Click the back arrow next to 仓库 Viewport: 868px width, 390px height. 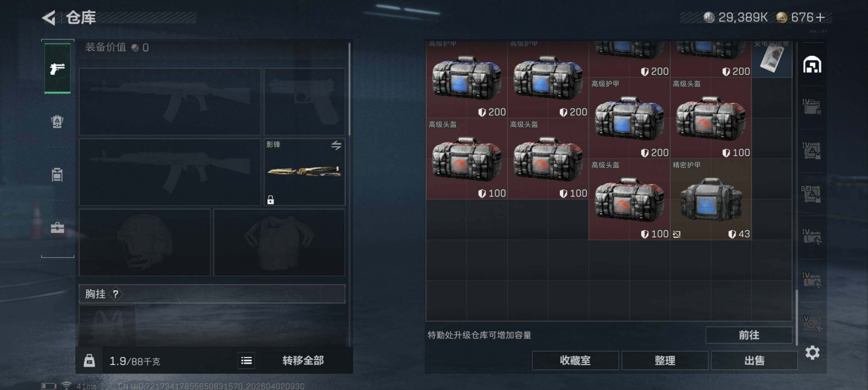(x=49, y=18)
